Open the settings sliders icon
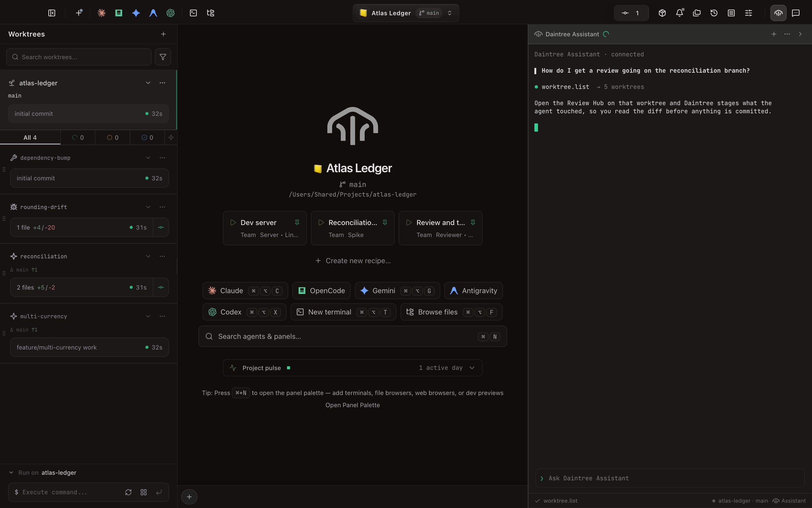The width and height of the screenshot is (812, 508). tap(749, 13)
